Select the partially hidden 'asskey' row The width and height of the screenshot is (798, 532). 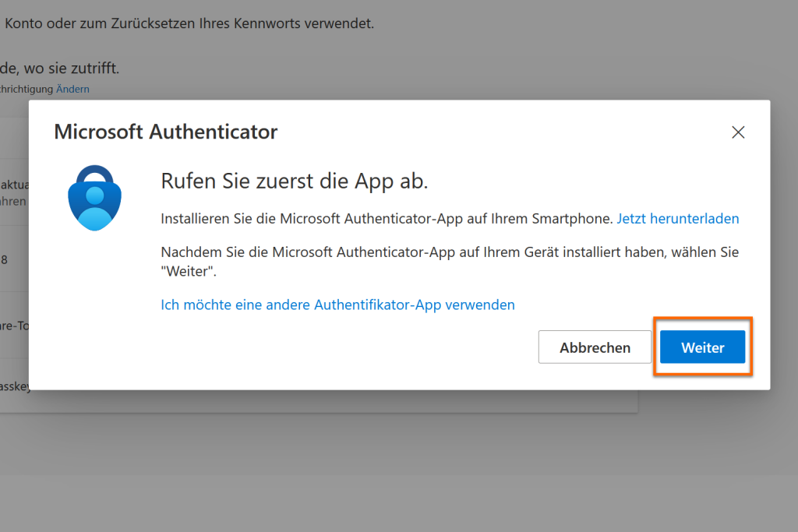pos(14,386)
